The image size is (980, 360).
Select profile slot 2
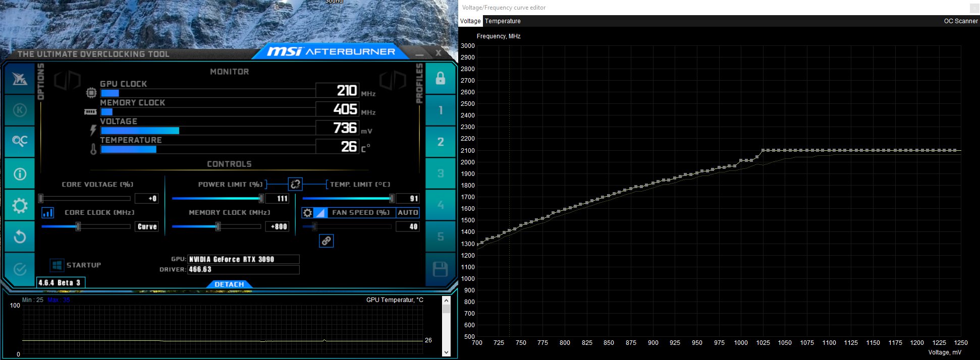[441, 142]
